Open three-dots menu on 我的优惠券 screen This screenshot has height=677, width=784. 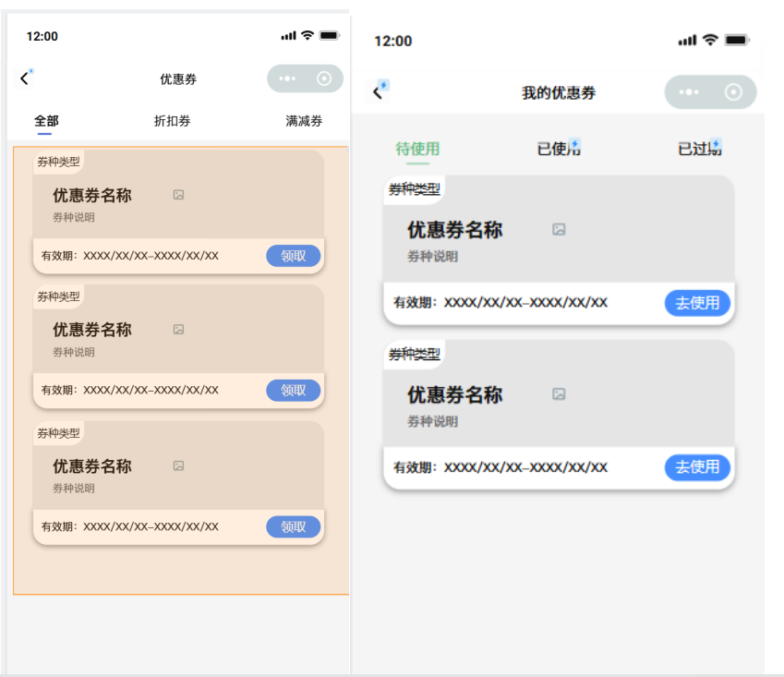689,92
